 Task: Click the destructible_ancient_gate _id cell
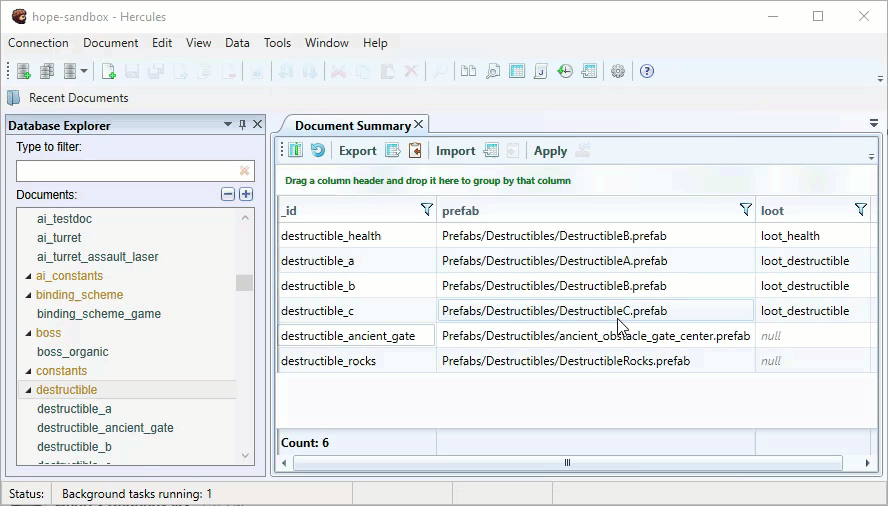(x=357, y=336)
